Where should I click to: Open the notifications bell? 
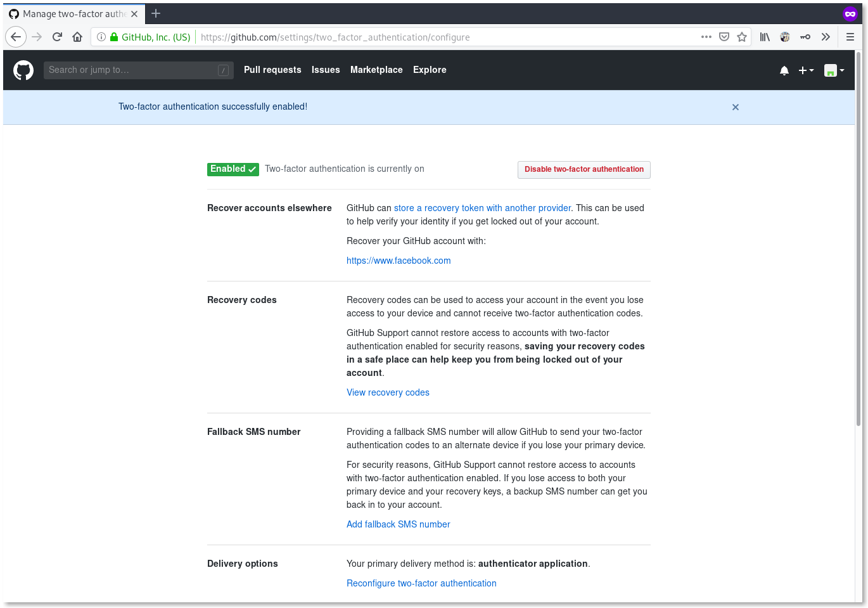tap(784, 70)
